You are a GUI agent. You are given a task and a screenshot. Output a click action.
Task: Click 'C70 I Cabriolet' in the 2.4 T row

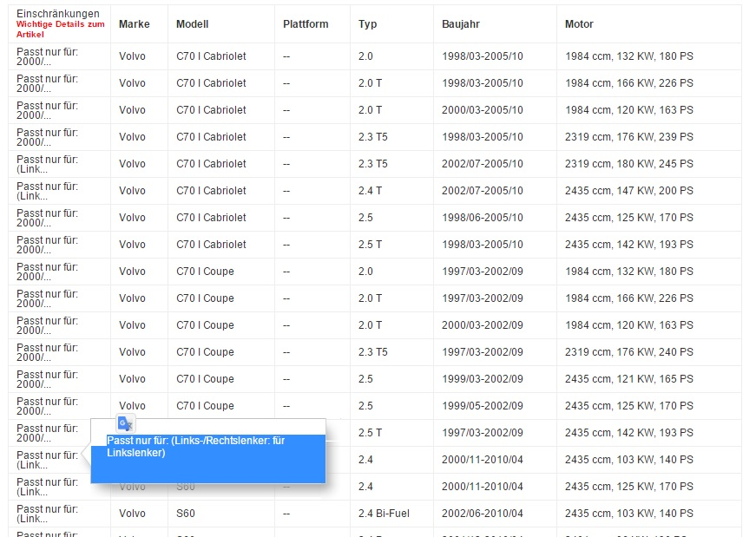tap(211, 191)
